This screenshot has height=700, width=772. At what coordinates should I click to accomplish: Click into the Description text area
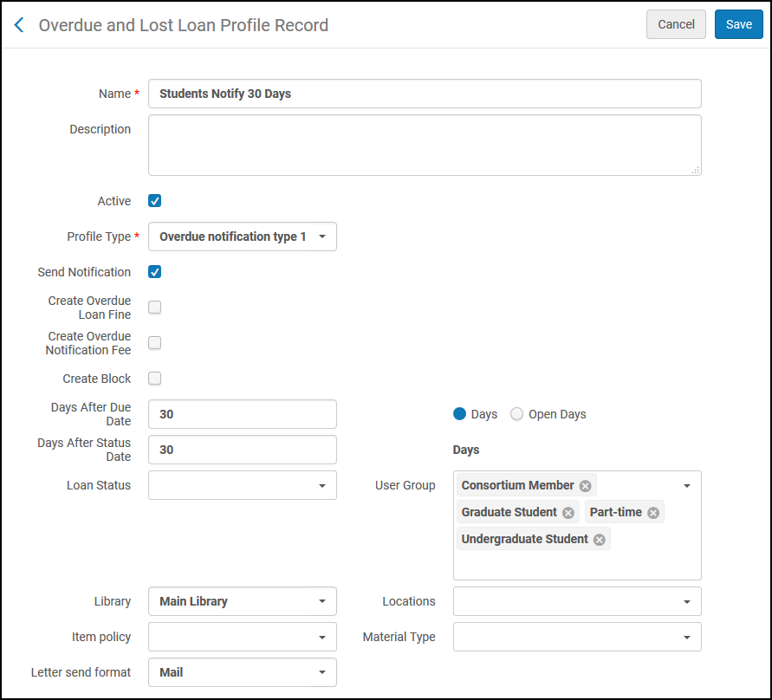425,145
